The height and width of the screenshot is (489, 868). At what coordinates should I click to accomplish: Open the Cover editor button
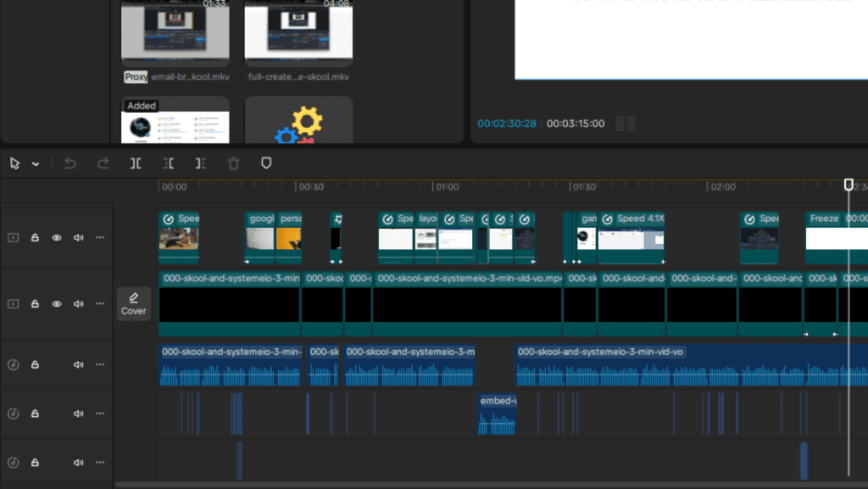(x=133, y=303)
